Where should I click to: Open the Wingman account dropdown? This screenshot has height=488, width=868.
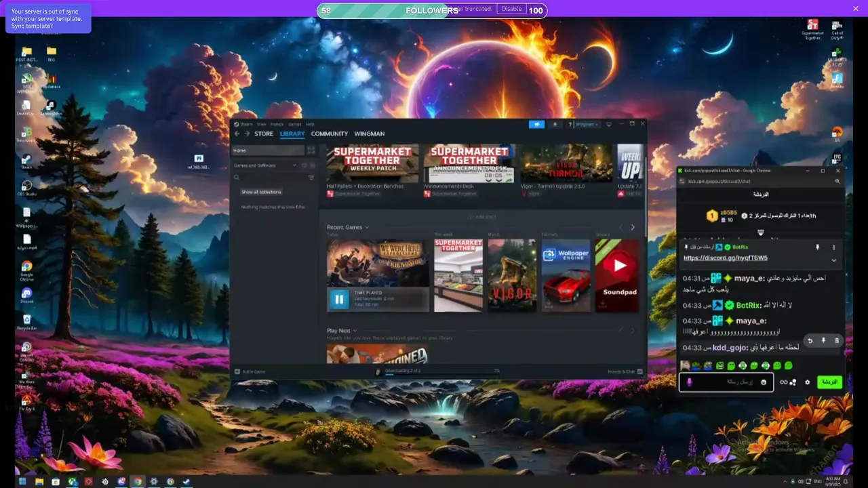[x=587, y=124]
